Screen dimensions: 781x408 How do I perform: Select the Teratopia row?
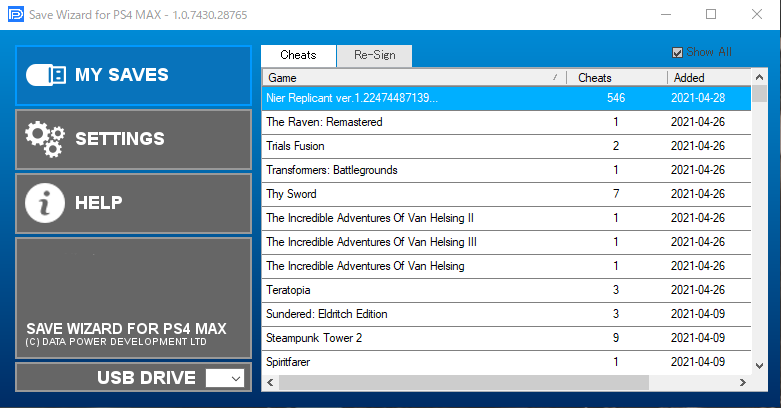point(507,290)
